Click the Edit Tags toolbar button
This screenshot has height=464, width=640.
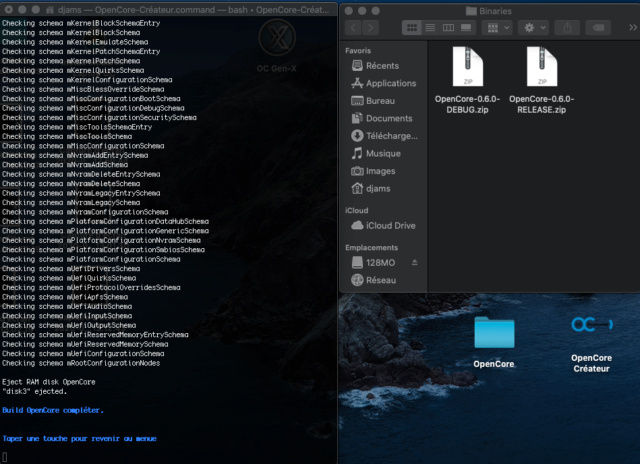pyautogui.click(x=598, y=28)
